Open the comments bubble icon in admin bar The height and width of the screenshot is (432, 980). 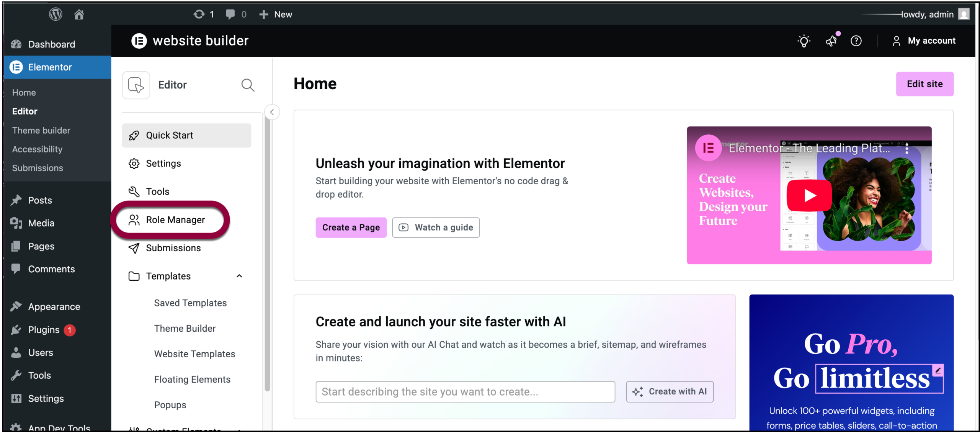tap(230, 14)
